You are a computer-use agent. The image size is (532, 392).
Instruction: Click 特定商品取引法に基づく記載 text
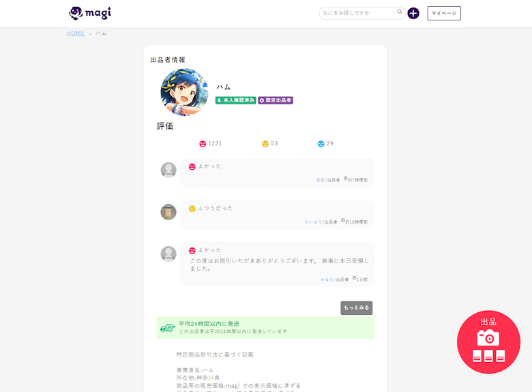[215, 355]
